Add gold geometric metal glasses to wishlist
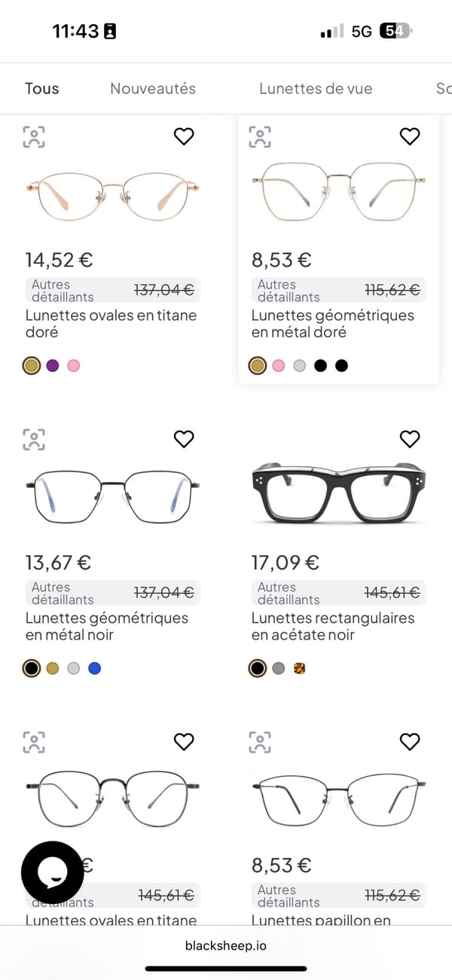The height and width of the screenshot is (980, 452). coord(409,136)
